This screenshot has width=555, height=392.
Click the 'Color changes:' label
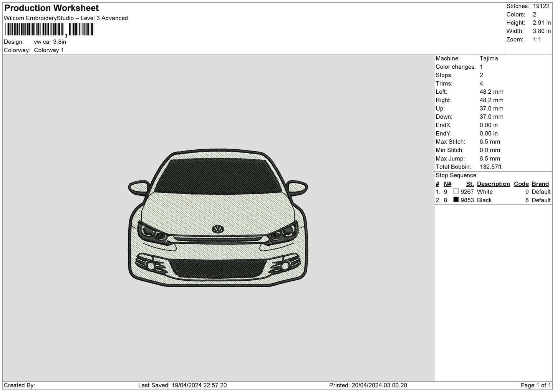pos(456,67)
